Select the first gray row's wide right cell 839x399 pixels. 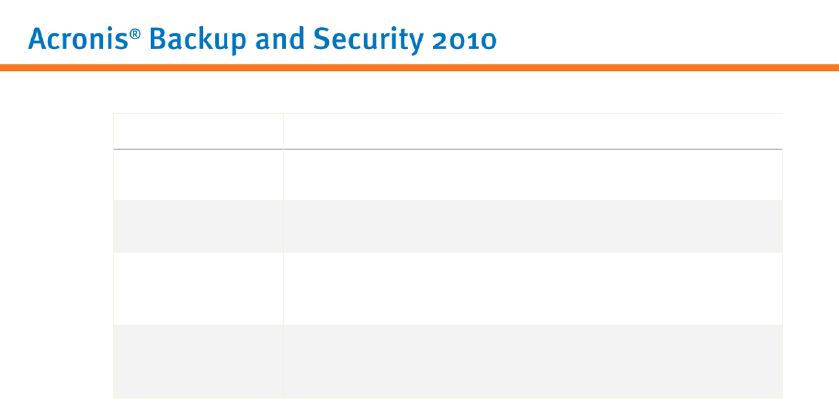click(x=533, y=226)
